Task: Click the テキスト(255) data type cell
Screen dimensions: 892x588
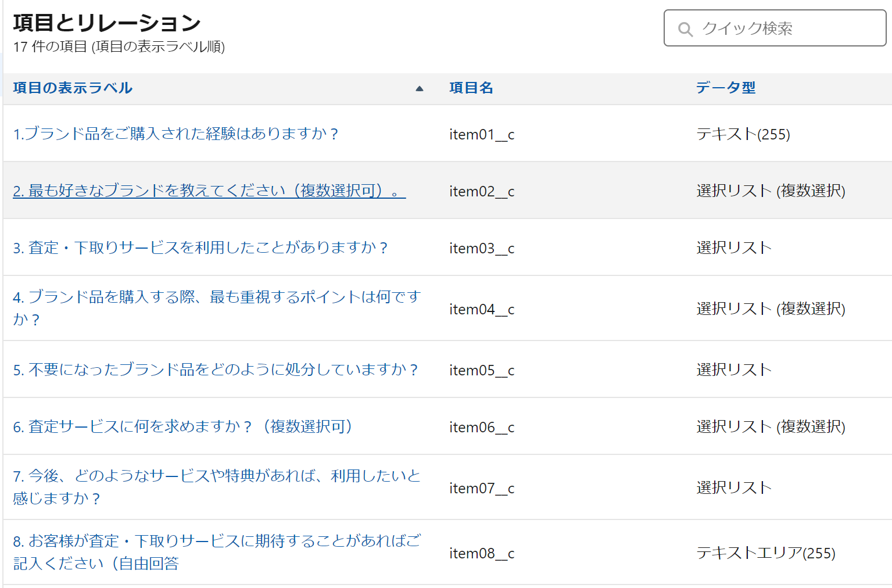Action: pos(743,135)
